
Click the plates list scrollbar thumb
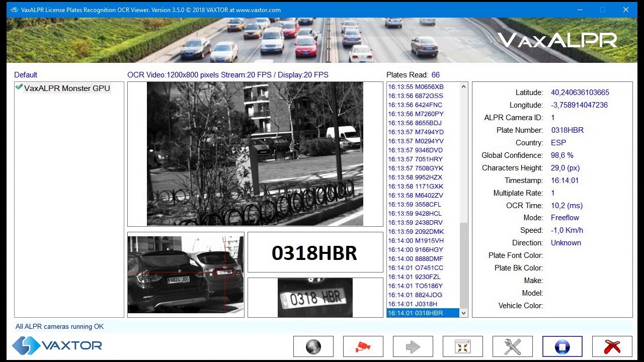click(463, 265)
